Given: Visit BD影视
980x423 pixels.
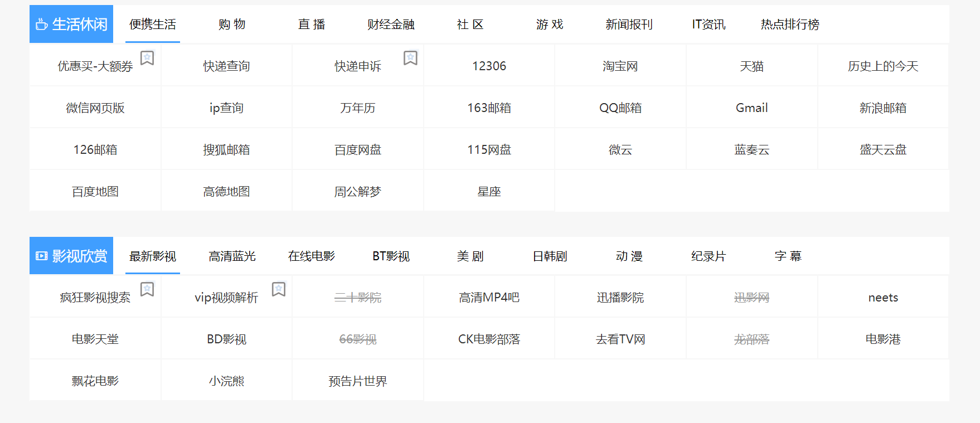Looking at the screenshot, I should coord(226,339).
